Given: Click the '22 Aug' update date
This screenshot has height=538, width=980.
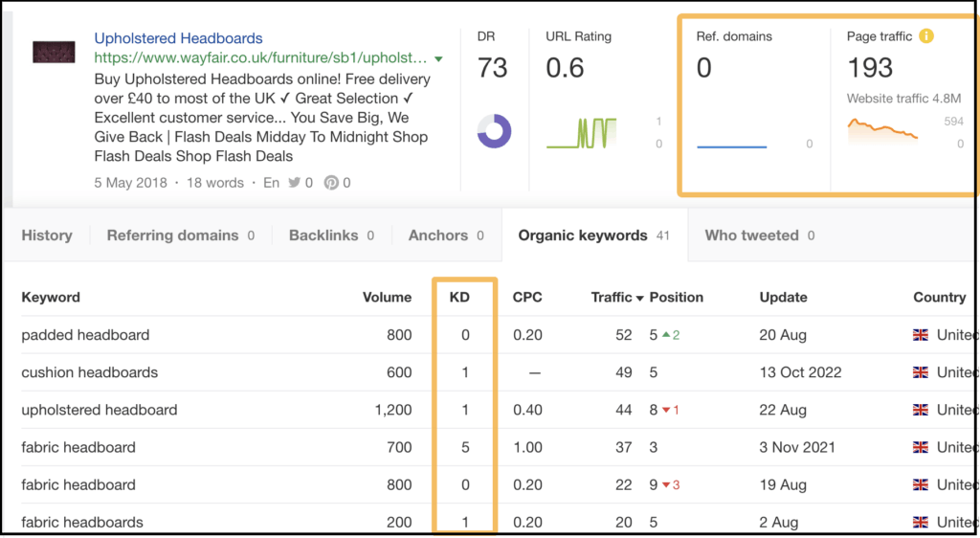Looking at the screenshot, I should tap(783, 410).
